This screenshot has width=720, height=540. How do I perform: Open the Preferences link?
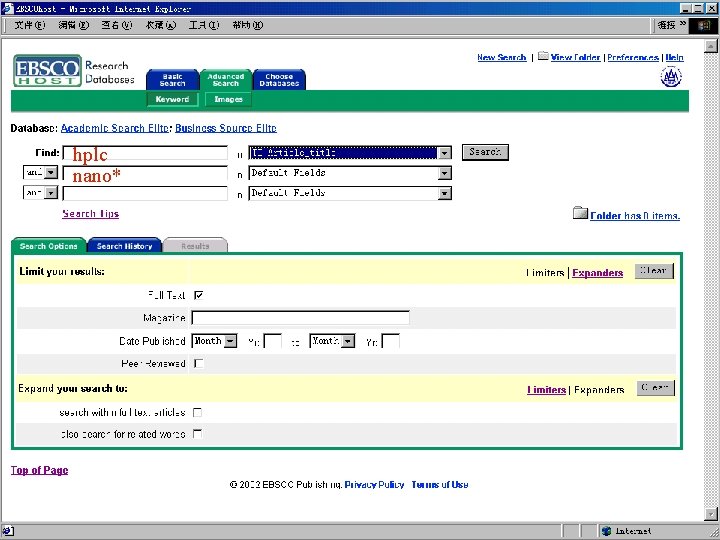[x=633, y=57]
